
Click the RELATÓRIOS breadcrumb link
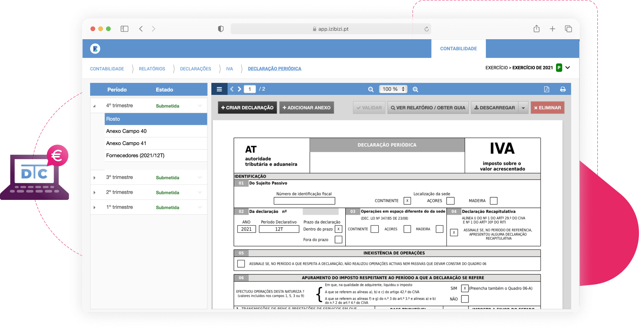(152, 69)
